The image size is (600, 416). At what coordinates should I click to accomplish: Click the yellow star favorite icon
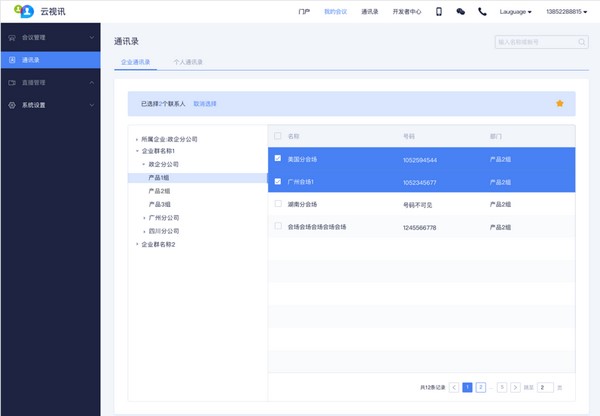click(x=559, y=103)
